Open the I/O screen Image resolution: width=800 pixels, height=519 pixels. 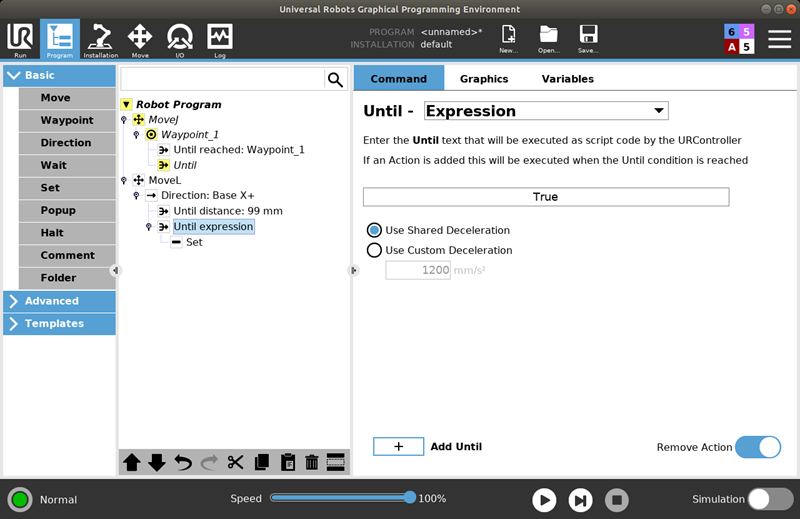coord(179,40)
